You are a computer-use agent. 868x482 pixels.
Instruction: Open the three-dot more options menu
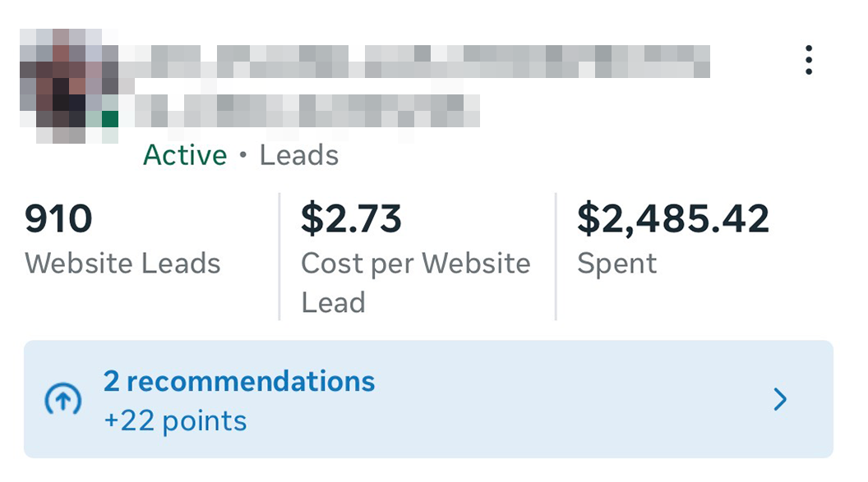809,60
